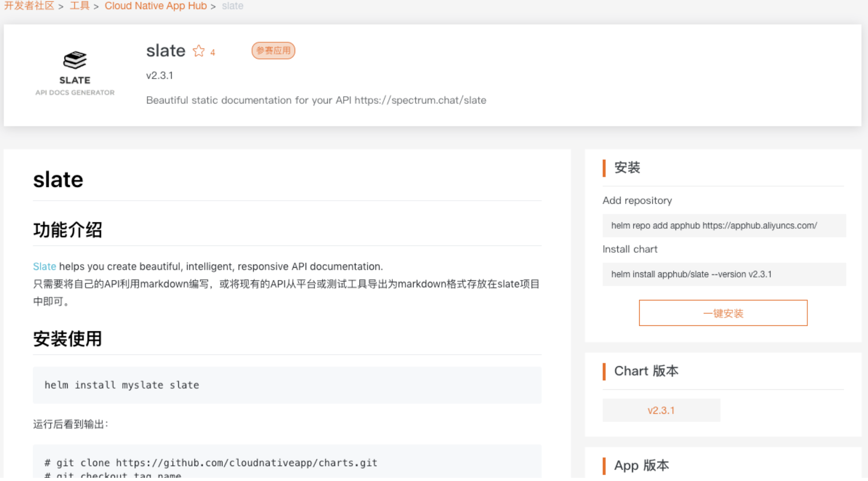The image size is (868, 481).
Task: Click the current slate breadcrumb item
Action: point(232,6)
